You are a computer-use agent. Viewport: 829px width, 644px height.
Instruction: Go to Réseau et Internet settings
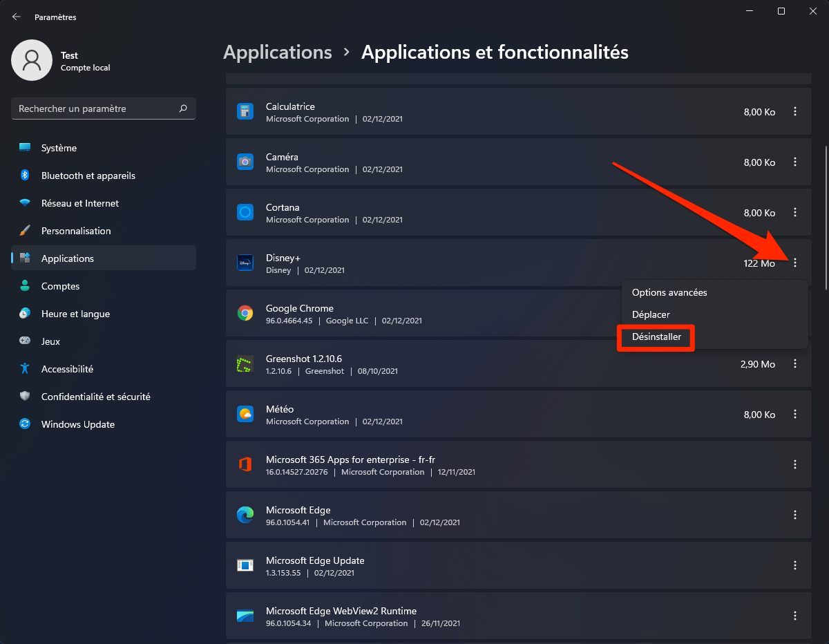point(104,203)
